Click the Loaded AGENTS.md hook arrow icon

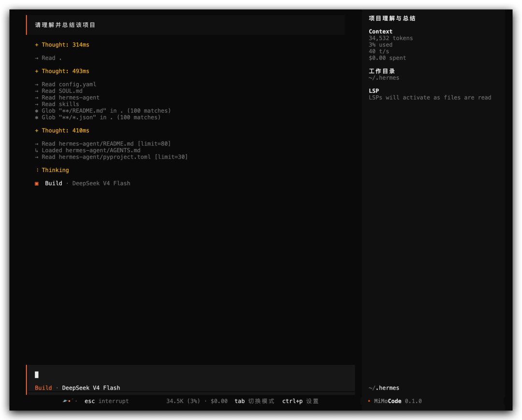tap(37, 150)
